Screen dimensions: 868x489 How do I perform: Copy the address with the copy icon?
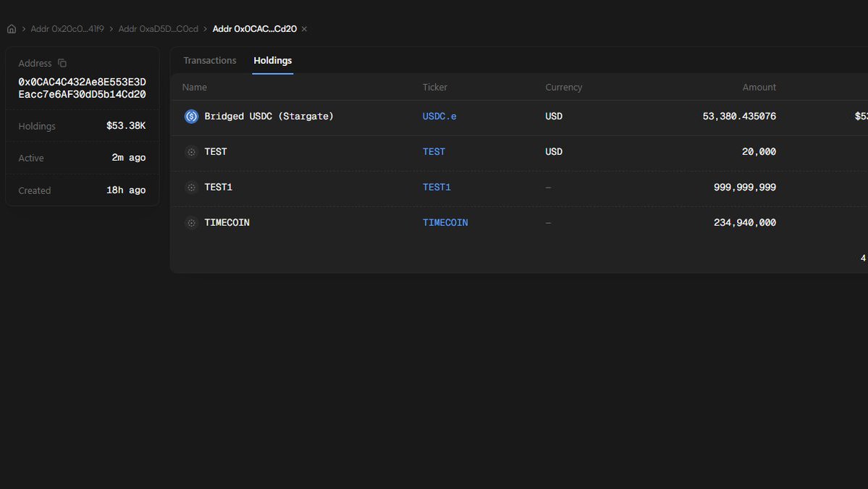coord(62,63)
